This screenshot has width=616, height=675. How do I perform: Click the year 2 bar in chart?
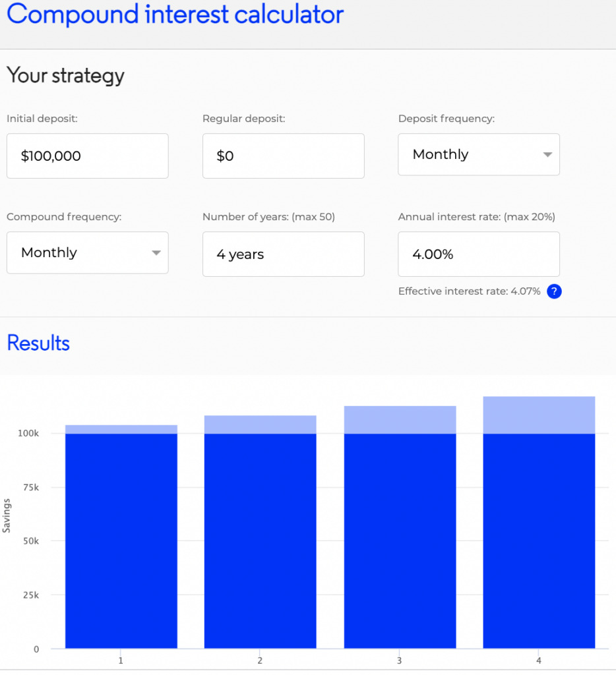(261, 532)
